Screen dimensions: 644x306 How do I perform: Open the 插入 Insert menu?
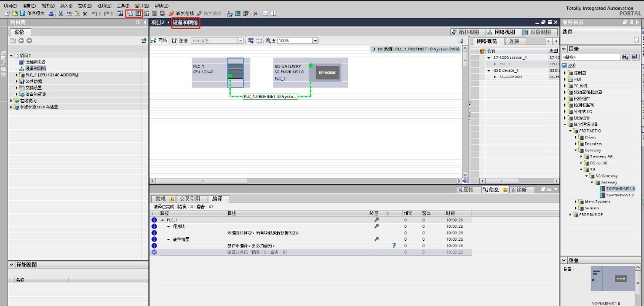click(x=66, y=6)
